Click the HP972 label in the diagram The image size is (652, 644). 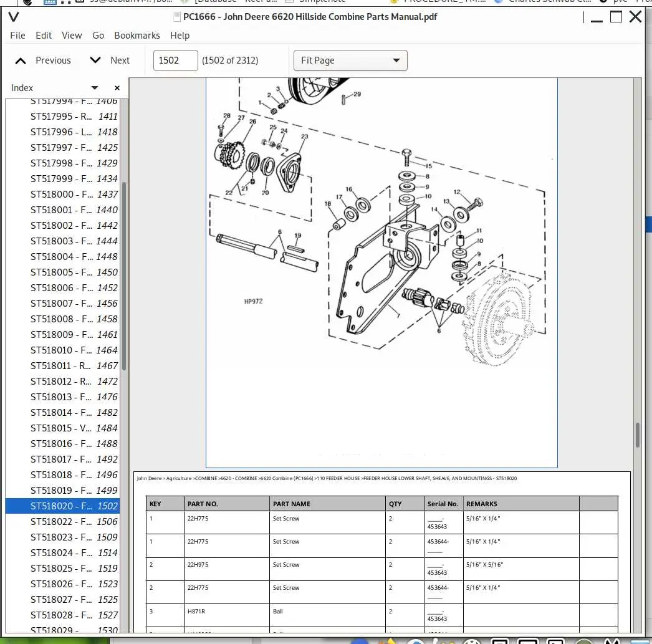(x=253, y=301)
